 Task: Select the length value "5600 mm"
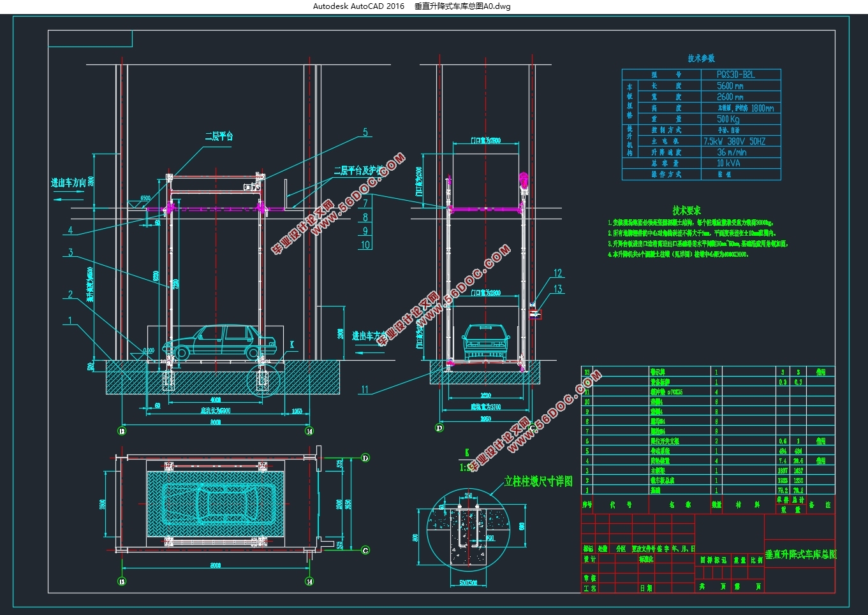coord(730,85)
